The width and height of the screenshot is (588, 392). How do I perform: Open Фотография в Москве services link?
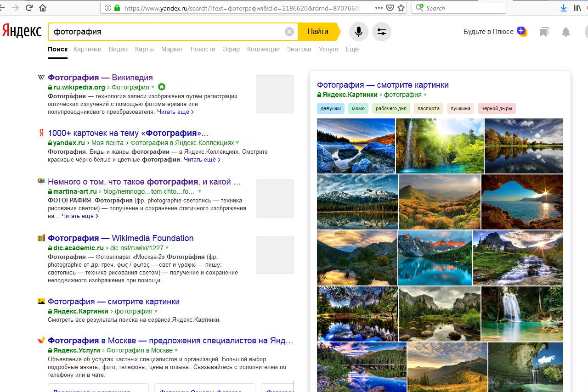(x=170, y=341)
